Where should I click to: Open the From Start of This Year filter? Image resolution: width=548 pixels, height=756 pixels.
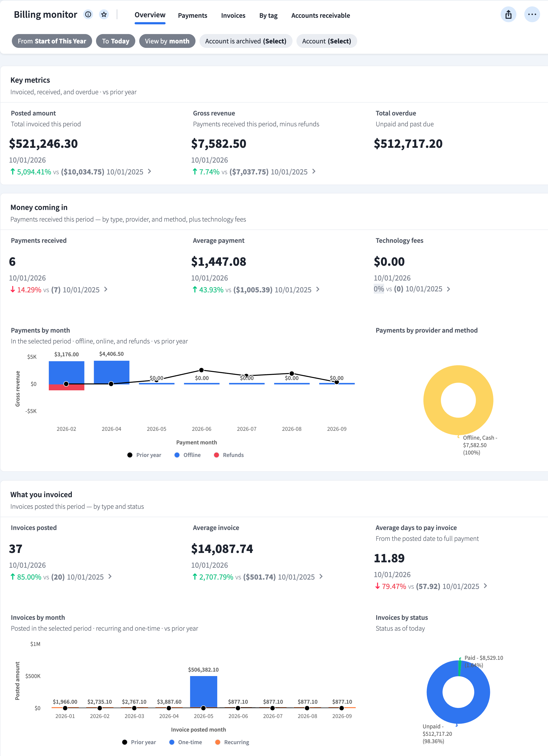click(52, 41)
